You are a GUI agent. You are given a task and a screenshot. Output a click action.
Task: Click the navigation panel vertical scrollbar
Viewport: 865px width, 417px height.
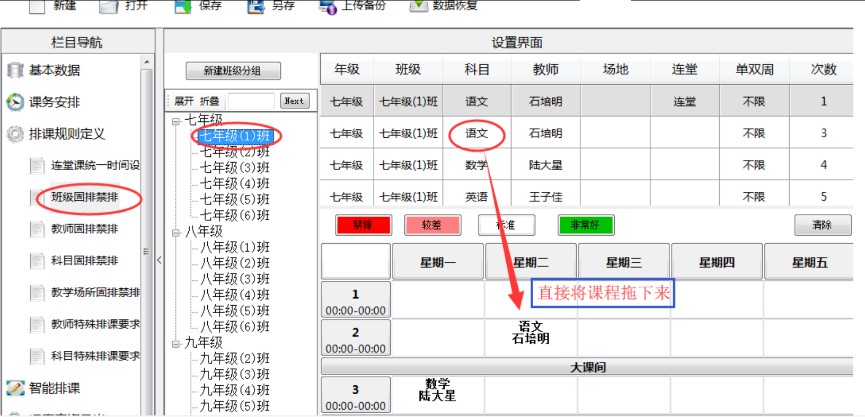146,237
